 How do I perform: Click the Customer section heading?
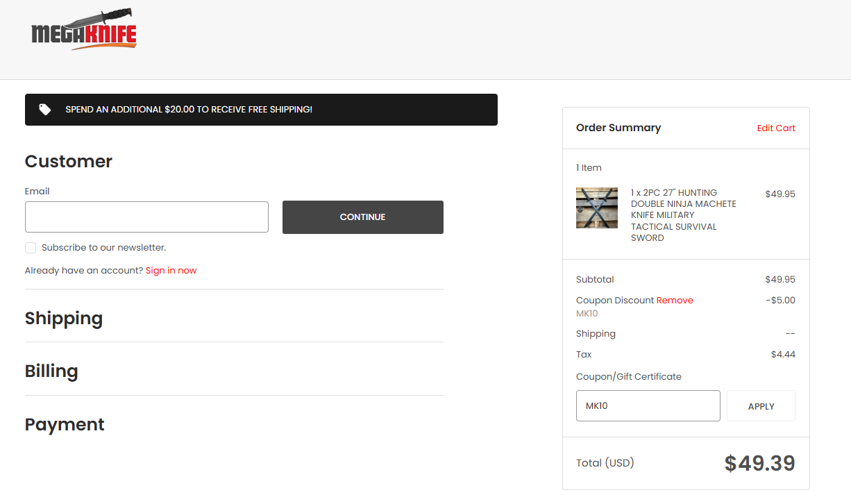[69, 162]
